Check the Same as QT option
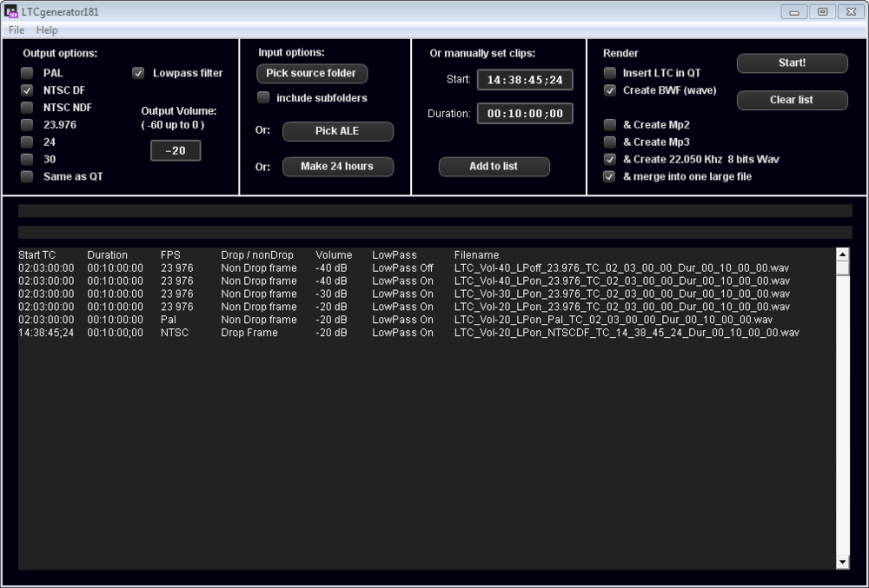This screenshot has height=588, width=869. point(28,176)
